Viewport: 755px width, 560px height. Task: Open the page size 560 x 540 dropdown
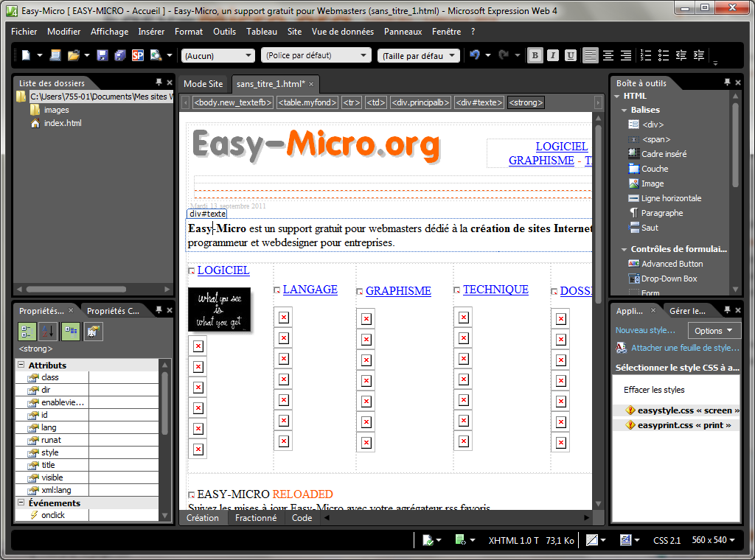[713, 540]
